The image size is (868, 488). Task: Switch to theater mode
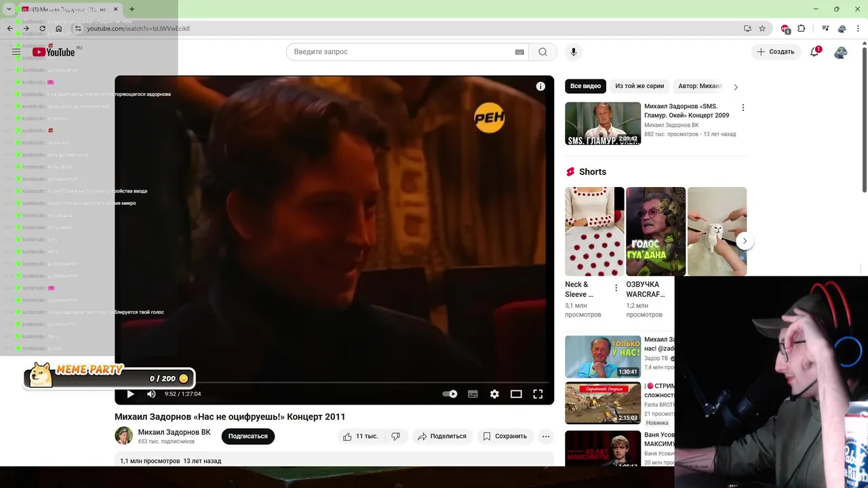516,394
